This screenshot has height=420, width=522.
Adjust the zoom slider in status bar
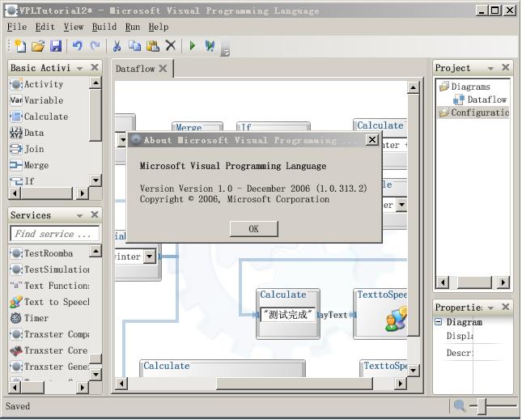pos(482,406)
